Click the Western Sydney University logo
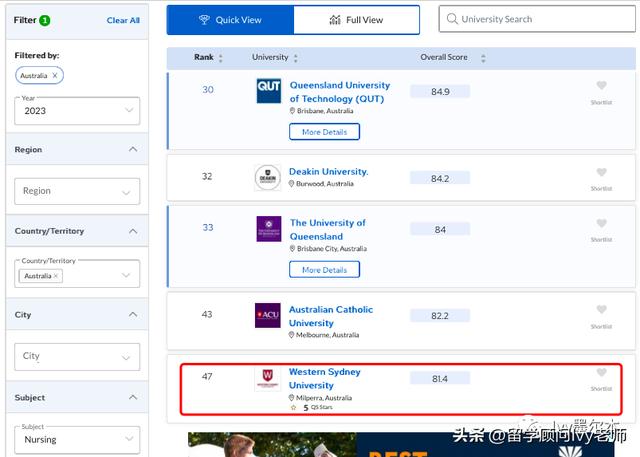Viewport: 640px width, 457px height. (267, 379)
